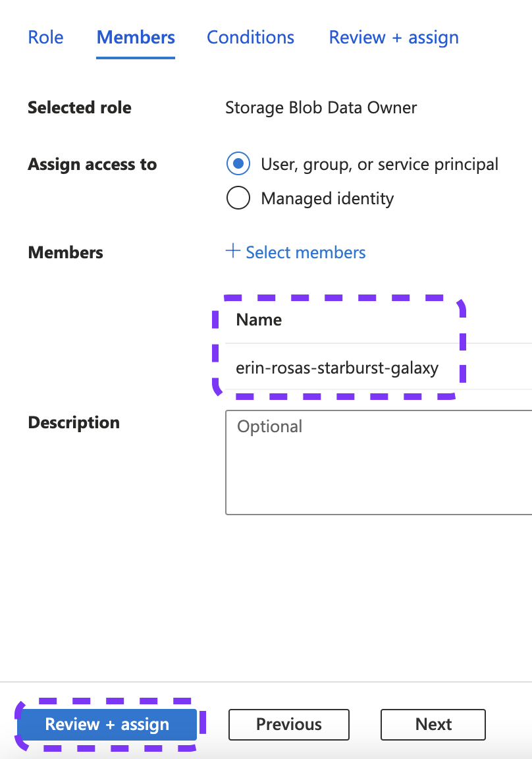Select the User, group, or service principal radio
532x759 pixels.
click(x=238, y=164)
